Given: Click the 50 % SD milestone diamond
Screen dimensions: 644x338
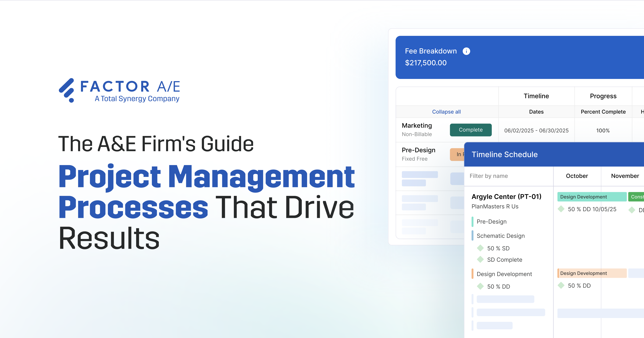Looking at the screenshot, I should click(x=480, y=248).
